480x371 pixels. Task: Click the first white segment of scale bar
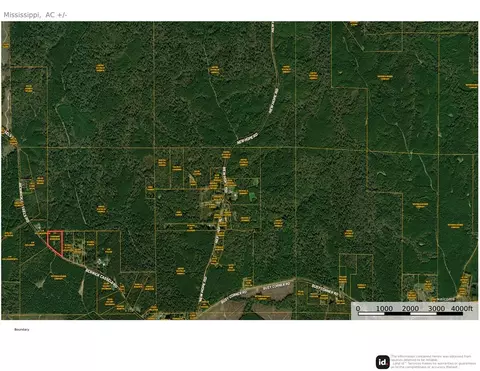(371, 314)
